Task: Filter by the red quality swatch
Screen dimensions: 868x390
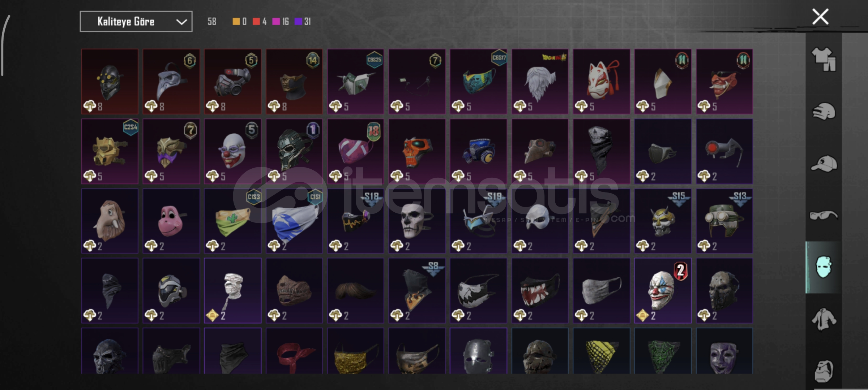Action: coord(256,22)
